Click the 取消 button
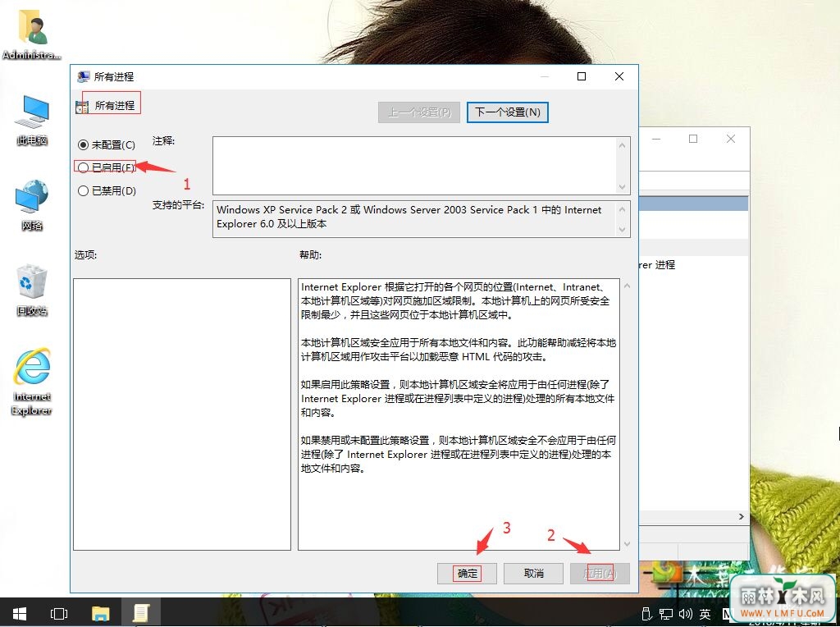The width and height of the screenshot is (840, 627). (x=533, y=574)
